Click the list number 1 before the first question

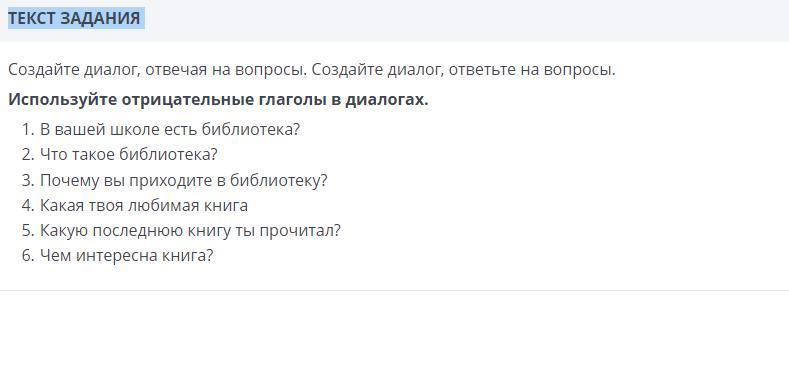[x=28, y=130]
